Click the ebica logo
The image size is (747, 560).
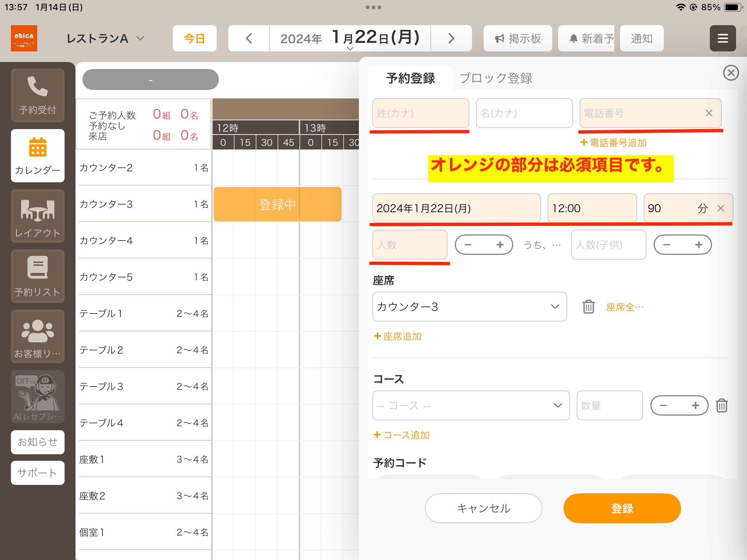24,38
